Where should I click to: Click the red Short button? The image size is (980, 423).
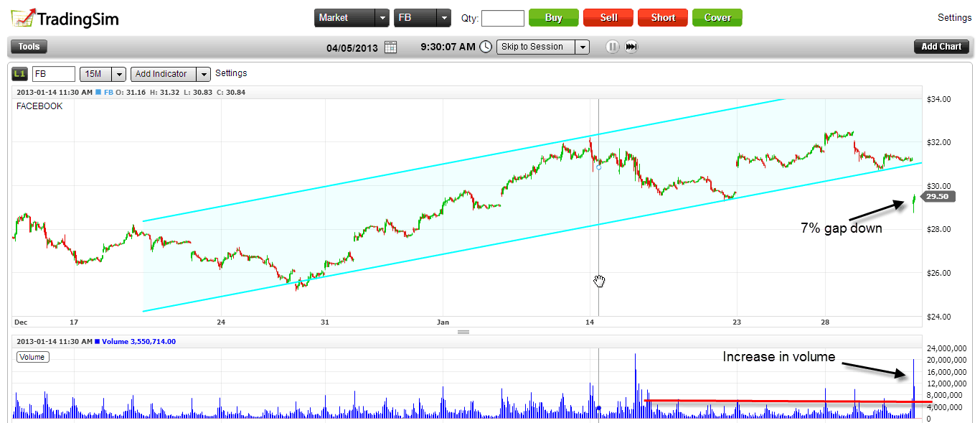coord(663,18)
